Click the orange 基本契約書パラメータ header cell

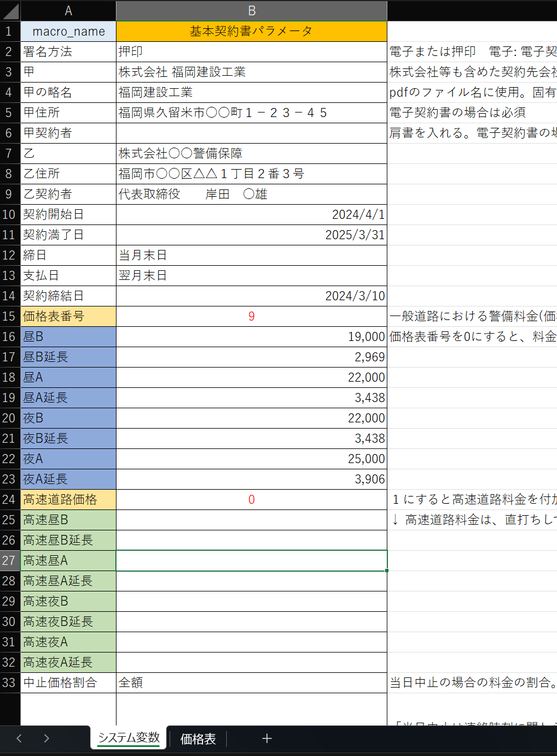(252, 31)
